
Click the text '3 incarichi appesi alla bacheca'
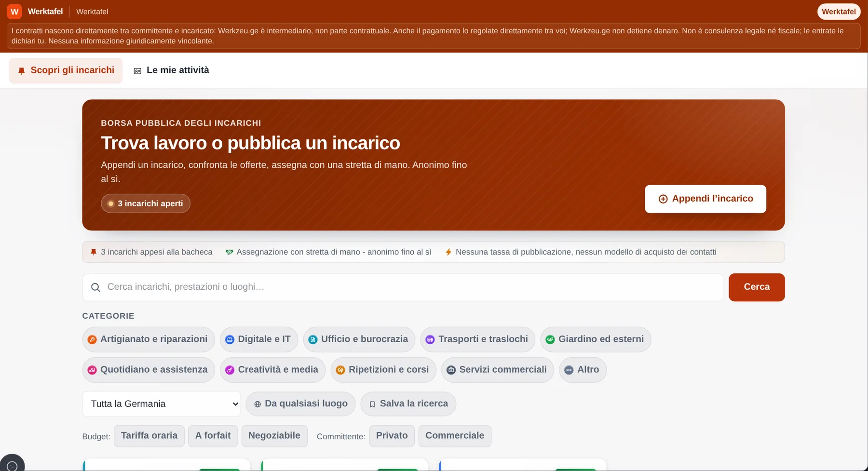pyautogui.click(x=157, y=252)
